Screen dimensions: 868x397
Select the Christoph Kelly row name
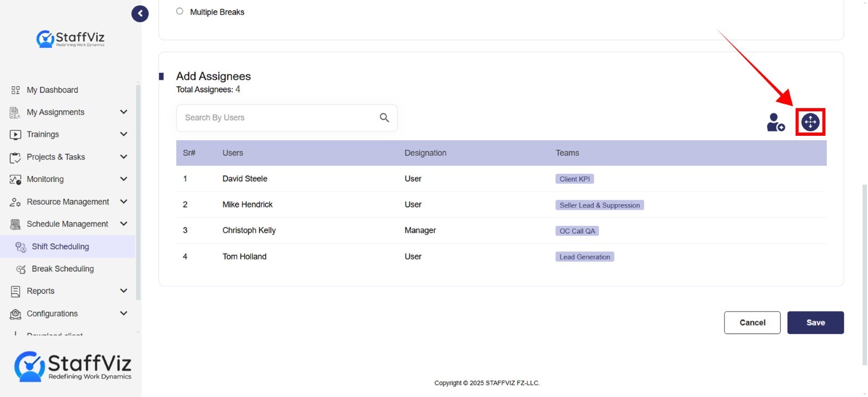point(249,230)
